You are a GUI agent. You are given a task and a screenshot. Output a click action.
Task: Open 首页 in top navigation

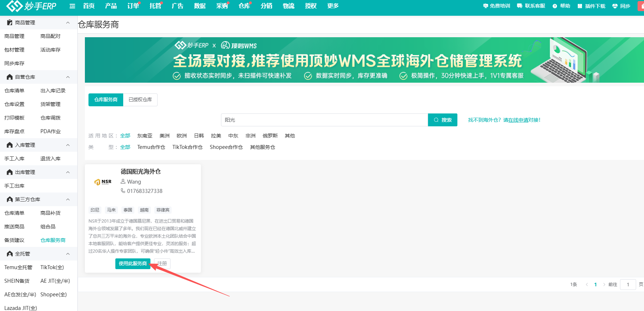[x=89, y=6]
